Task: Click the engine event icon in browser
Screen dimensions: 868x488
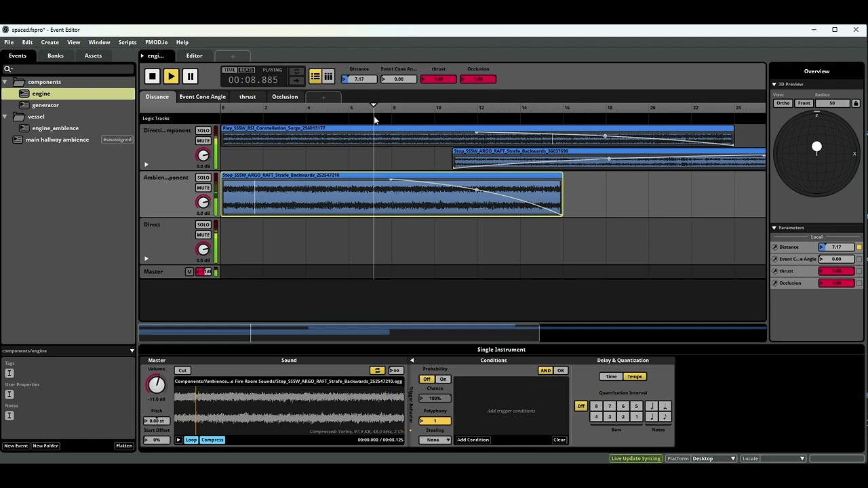Action: click(24, 94)
